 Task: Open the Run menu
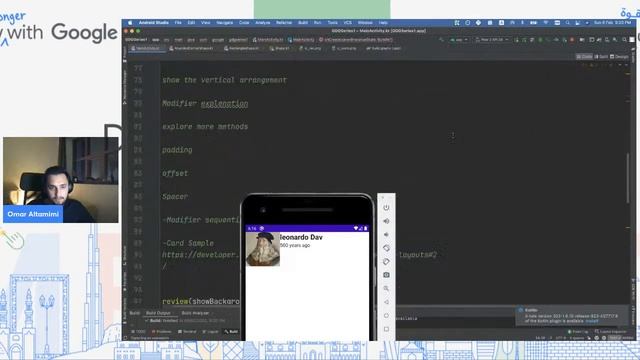point(318,23)
